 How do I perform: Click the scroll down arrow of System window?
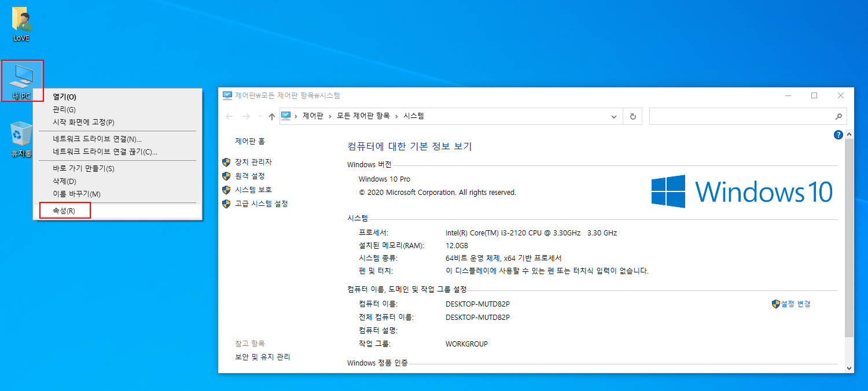(849, 368)
